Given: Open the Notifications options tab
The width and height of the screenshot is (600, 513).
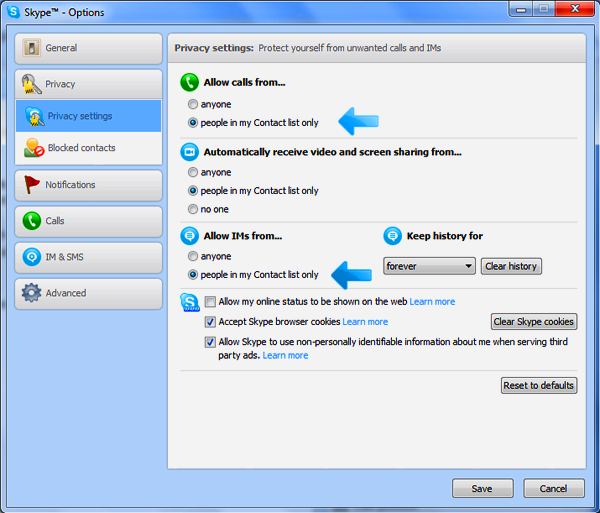Looking at the screenshot, I should 88,185.
